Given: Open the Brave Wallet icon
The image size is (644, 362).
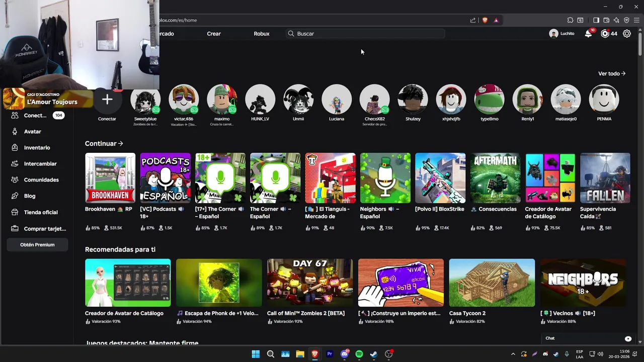Looking at the screenshot, I should tap(606, 20).
